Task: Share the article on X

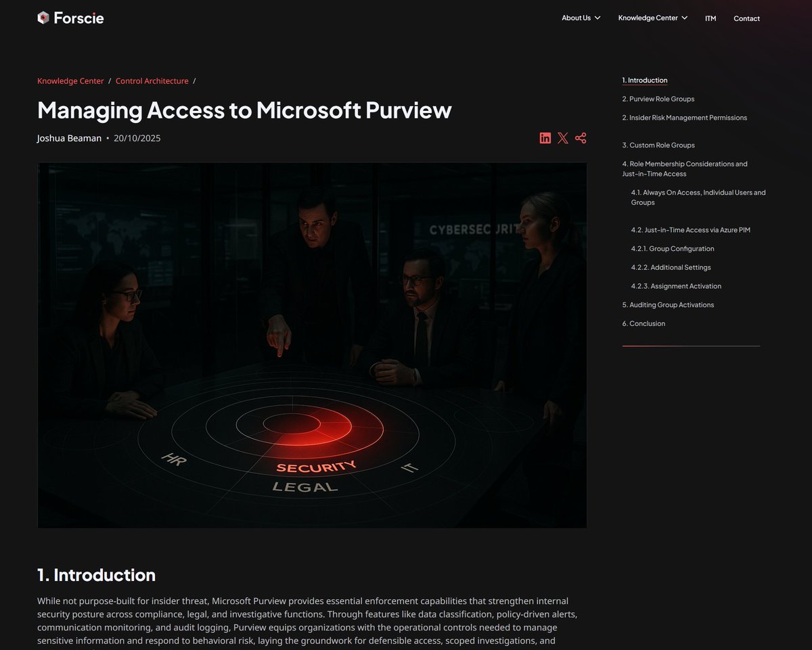Action: [563, 137]
